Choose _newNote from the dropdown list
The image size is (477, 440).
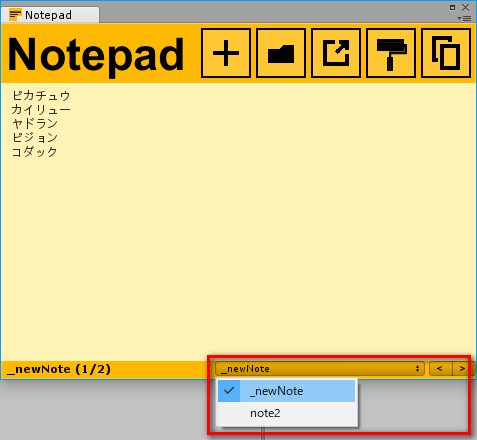point(287,391)
